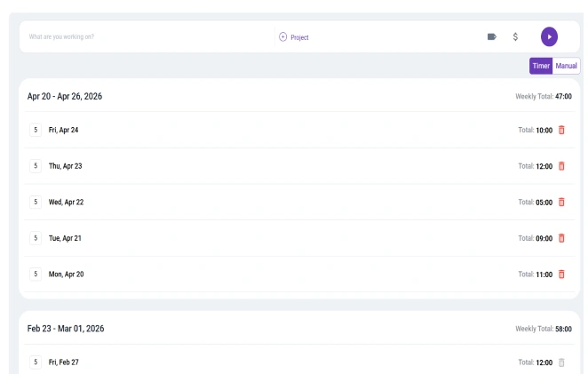
Task: Click the Weekly Total 47:00 value
Action: pos(563,97)
